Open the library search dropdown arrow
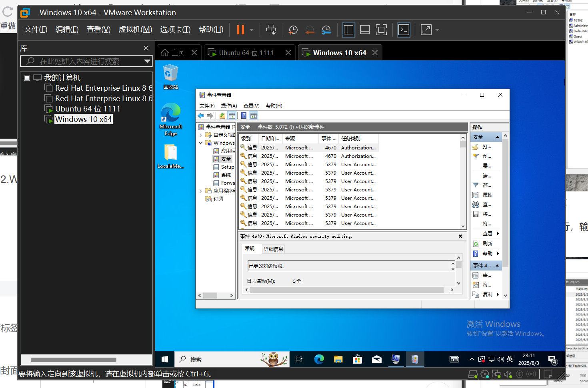This screenshot has width=588, height=388. pos(148,61)
